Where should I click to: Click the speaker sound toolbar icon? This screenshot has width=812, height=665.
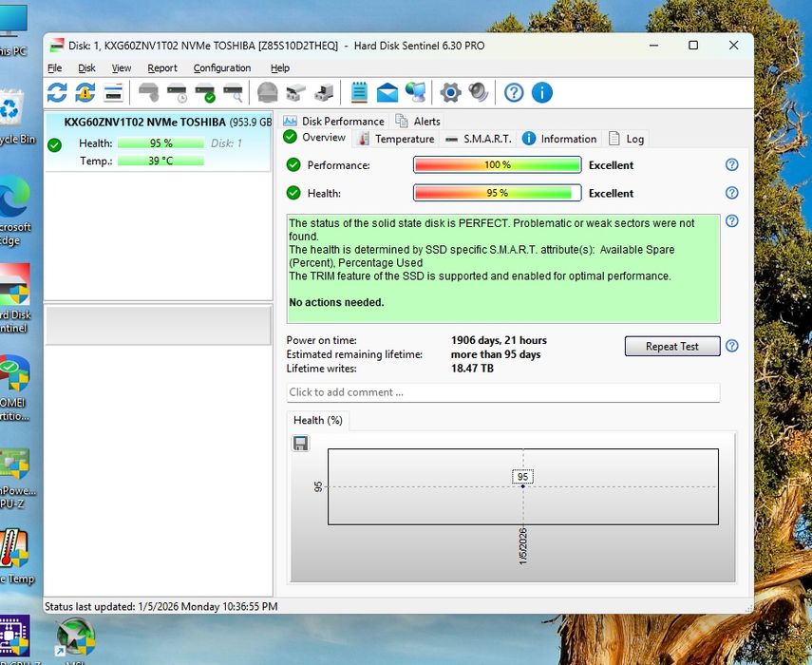tap(479, 93)
